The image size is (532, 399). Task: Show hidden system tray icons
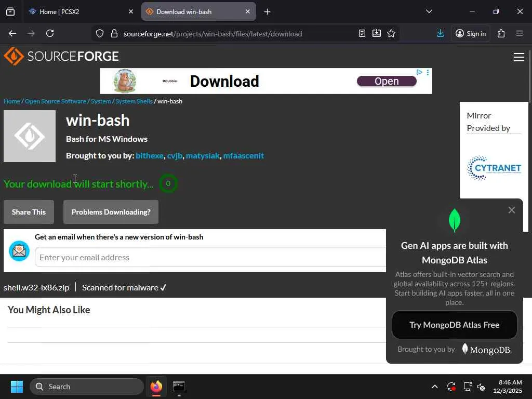(435, 387)
